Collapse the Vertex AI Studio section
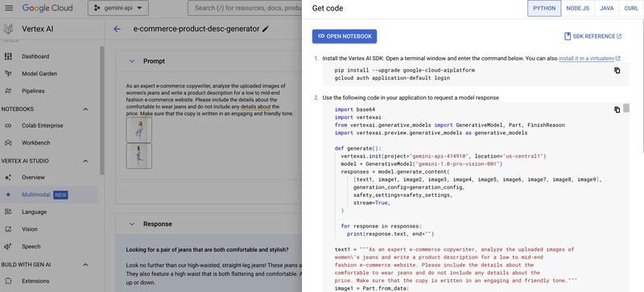Image resolution: width=644 pixels, height=292 pixels. point(85,161)
